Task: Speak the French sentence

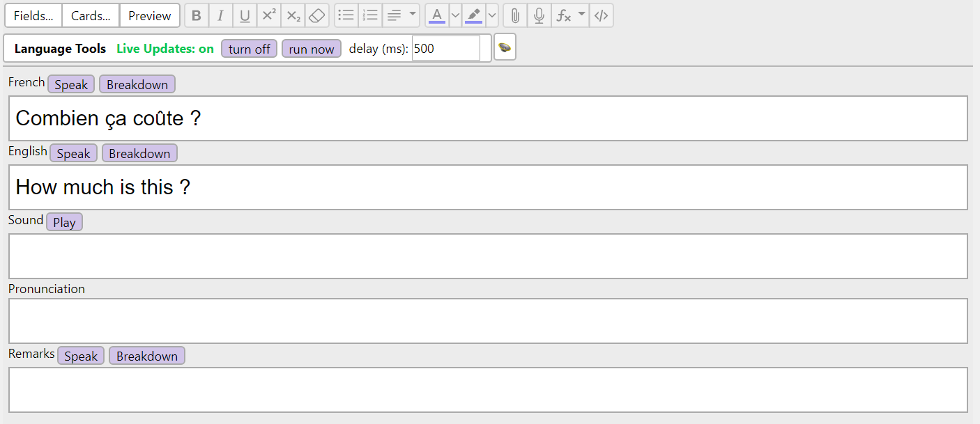Action: [x=70, y=84]
